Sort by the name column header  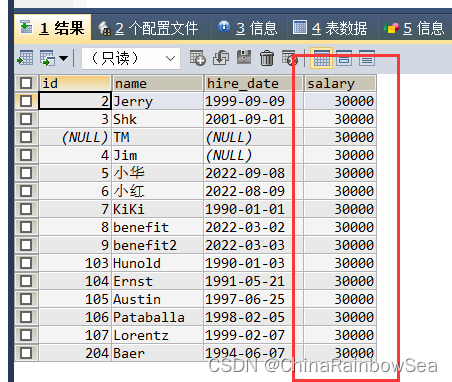pyautogui.click(x=157, y=83)
